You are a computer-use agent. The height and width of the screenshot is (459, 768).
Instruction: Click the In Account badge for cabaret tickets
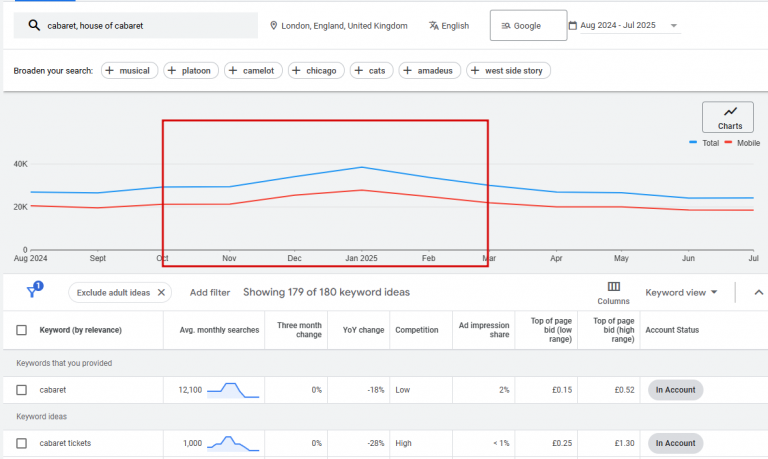coord(675,443)
